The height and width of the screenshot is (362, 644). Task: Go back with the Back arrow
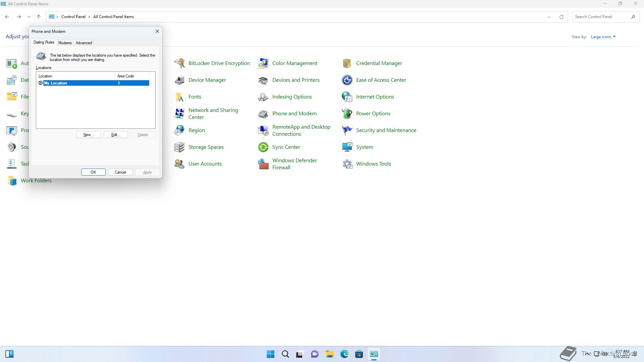(x=7, y=17)
